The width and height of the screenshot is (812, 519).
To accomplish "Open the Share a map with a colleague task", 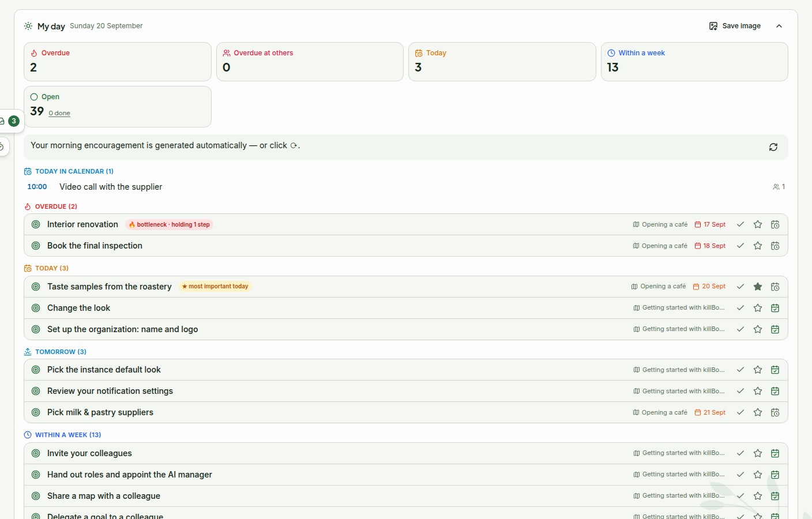I will (104, 496).
